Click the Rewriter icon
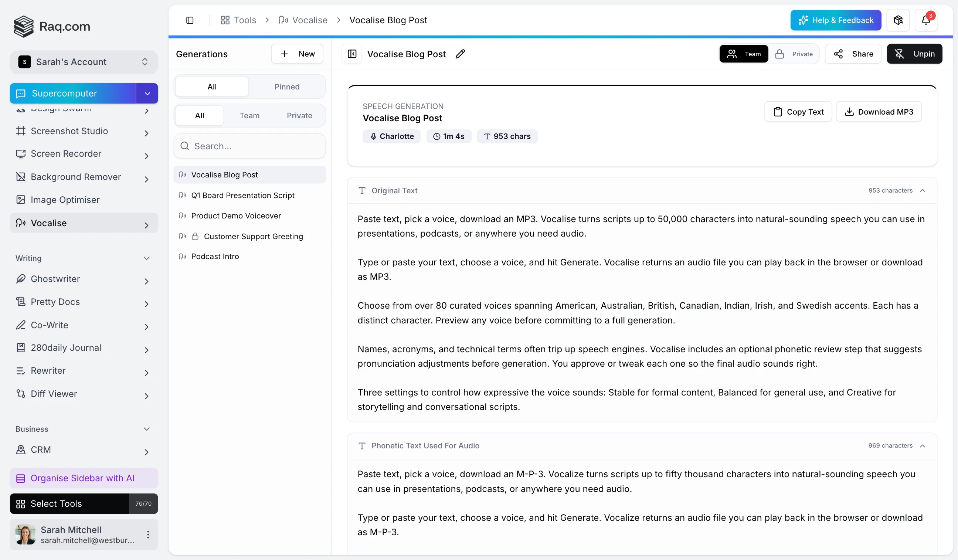 point(21,371)
